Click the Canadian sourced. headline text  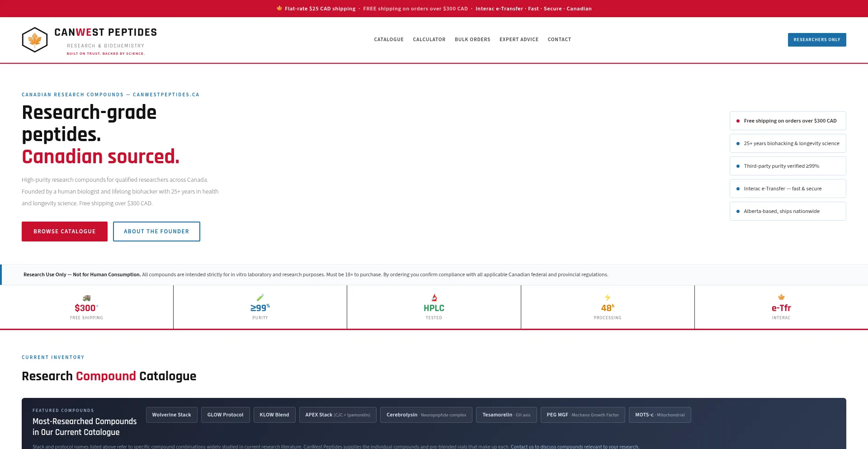101,156
